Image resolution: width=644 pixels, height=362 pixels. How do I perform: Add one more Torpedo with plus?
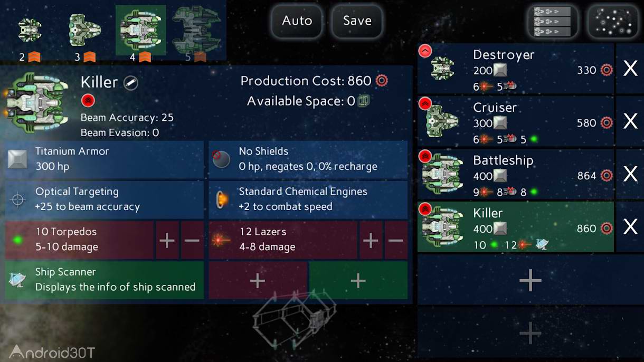tap(167, 240)
